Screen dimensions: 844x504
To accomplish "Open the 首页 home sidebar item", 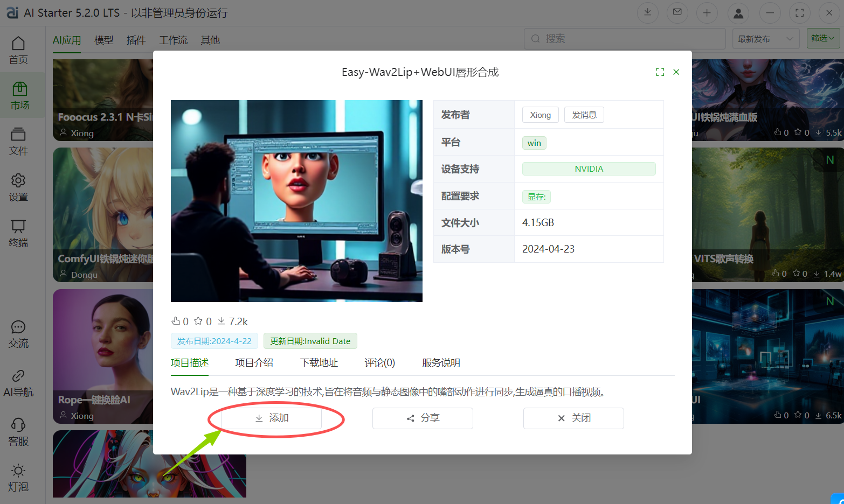I will pos(18,51).
